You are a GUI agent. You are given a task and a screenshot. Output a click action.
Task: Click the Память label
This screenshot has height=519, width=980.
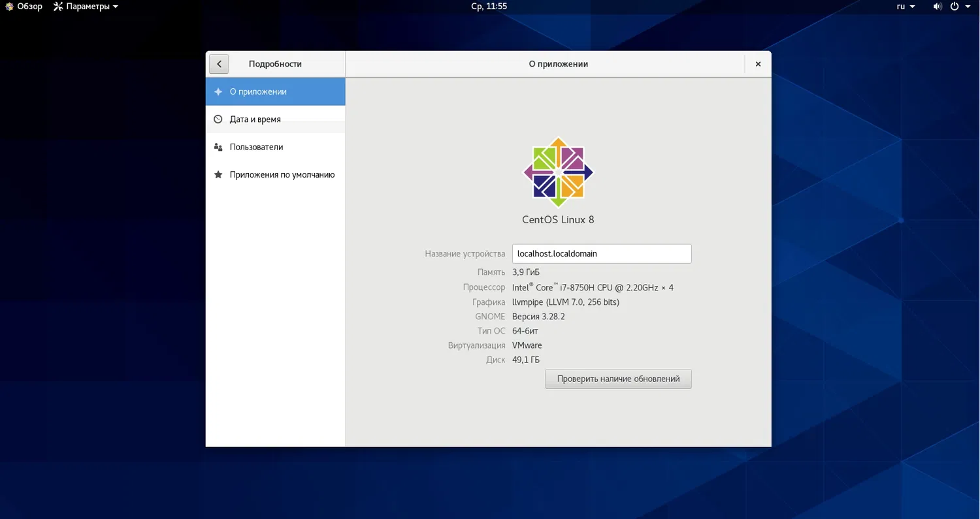click(x=491, y=272)
